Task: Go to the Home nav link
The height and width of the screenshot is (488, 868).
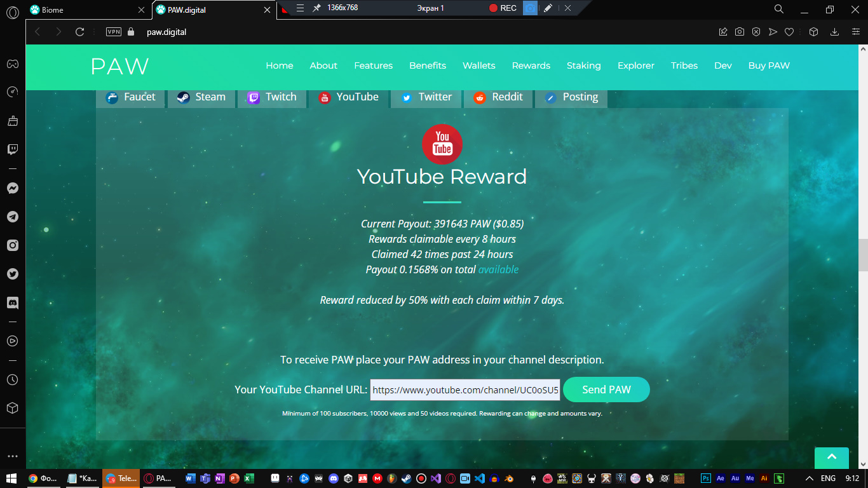Action: tap(280, 65)
